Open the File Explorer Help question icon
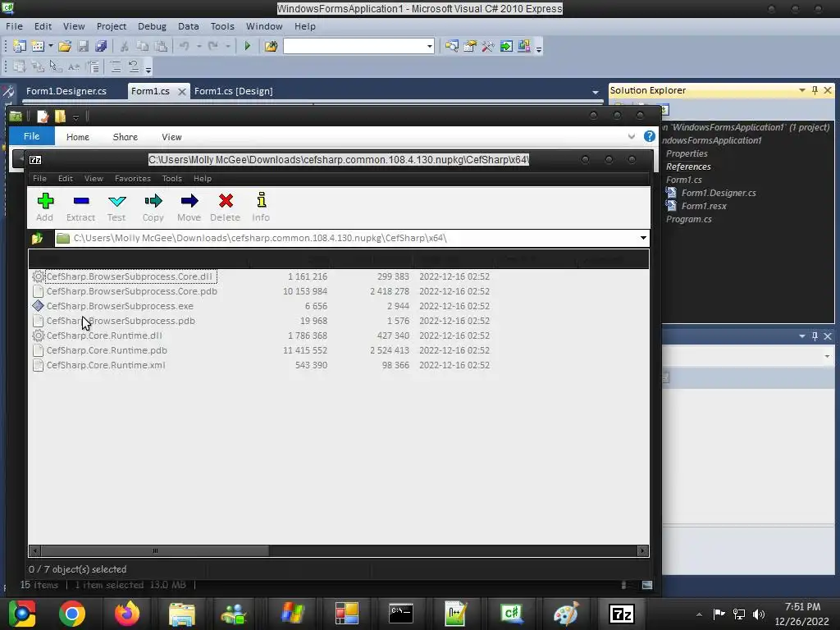This screenshot has width=840, height=630. pyautogui.click(x=650, y=136)
